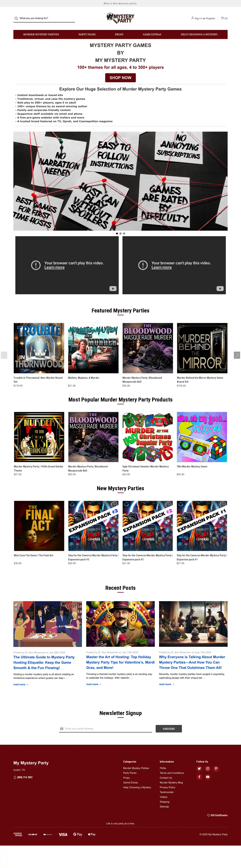Open the shopping cart icon

(222, 18)
